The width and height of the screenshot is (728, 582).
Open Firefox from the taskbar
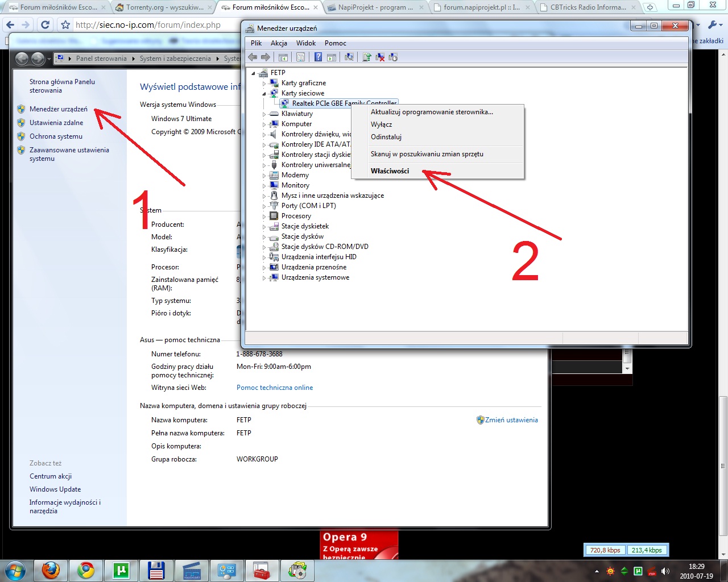[x=51, y=570]
